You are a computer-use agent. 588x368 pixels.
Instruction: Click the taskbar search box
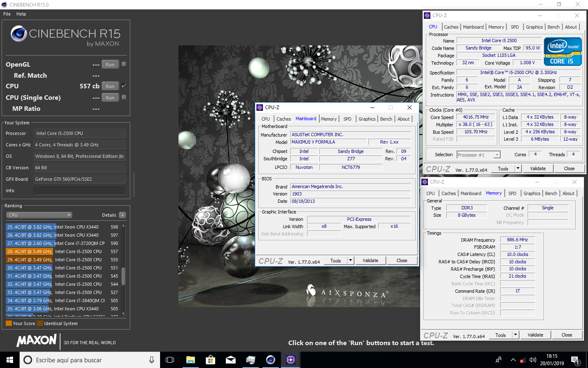pyautogui.click(x=90, y=360)
